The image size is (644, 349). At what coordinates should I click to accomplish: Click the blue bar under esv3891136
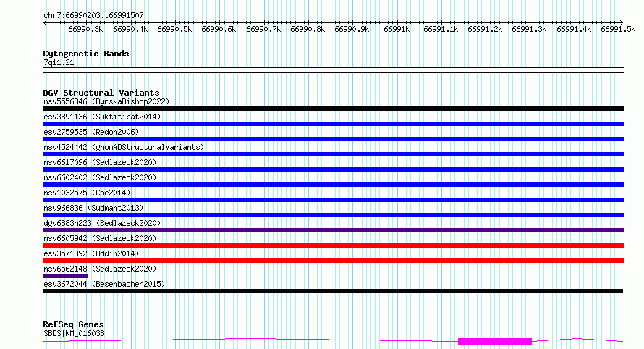333,124
